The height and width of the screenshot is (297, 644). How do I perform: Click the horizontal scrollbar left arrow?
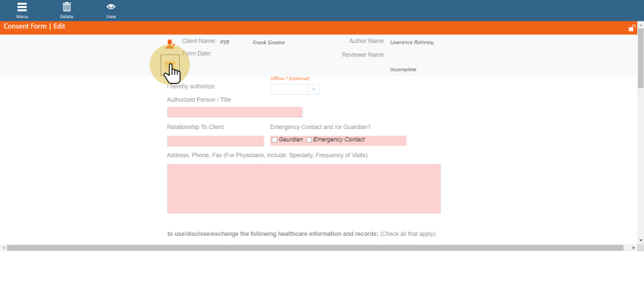3,248
